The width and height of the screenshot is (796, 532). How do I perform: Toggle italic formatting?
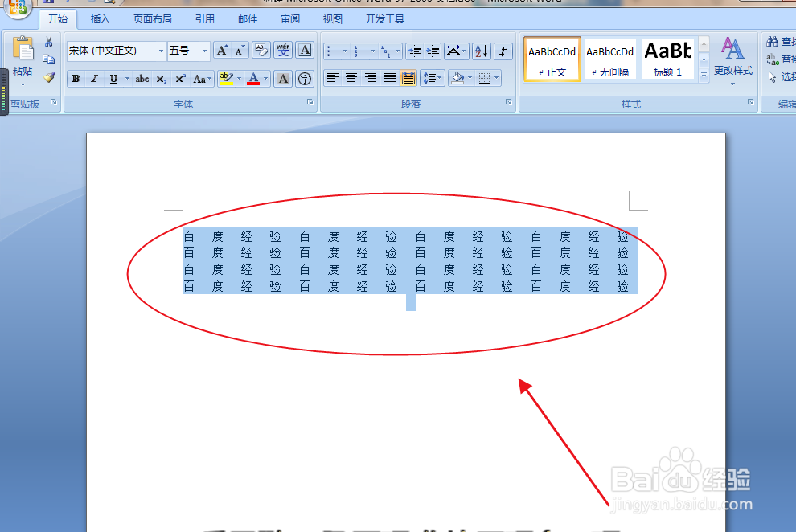tap(94, 79)
